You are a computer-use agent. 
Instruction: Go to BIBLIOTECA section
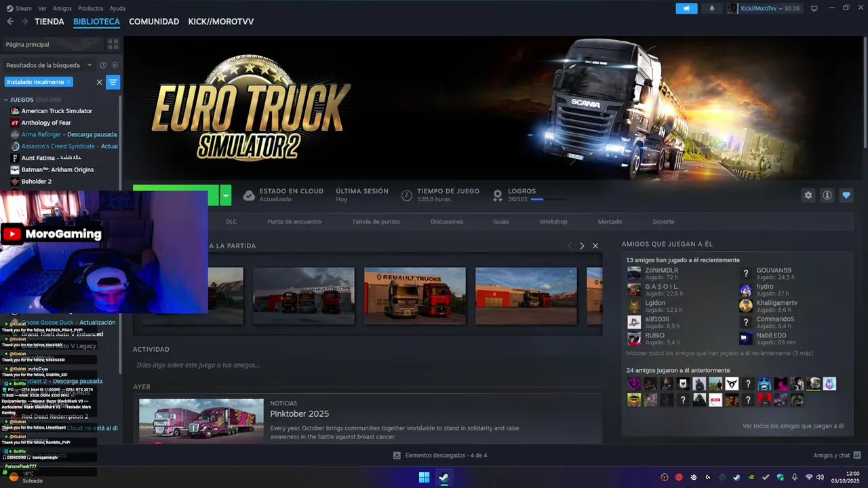click(x=97, y=22)
